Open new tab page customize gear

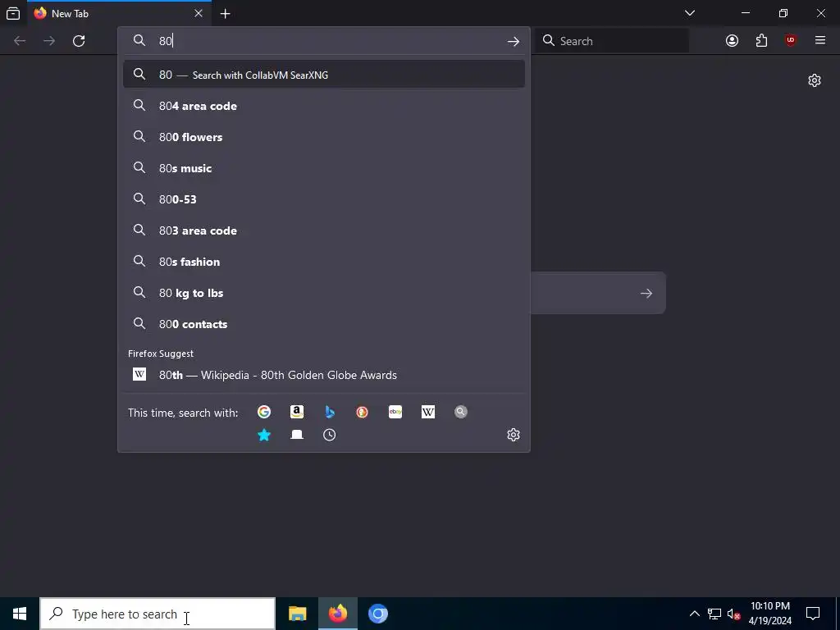[x=815, y=80]
